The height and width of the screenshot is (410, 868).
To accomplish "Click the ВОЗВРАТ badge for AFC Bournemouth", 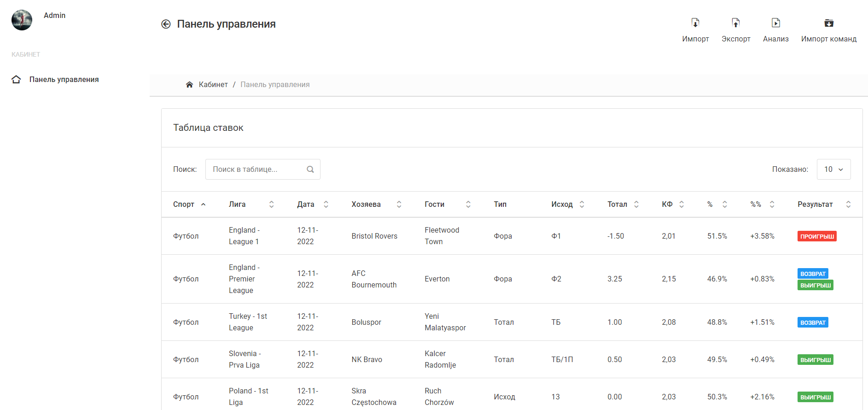I will coord(813,274).
